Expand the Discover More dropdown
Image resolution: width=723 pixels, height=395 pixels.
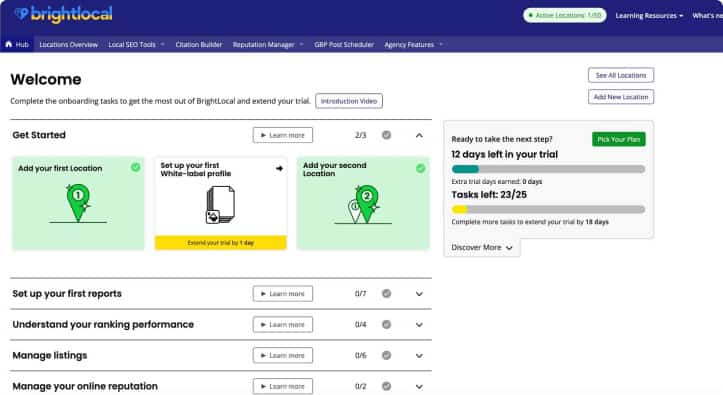point(482,248)
